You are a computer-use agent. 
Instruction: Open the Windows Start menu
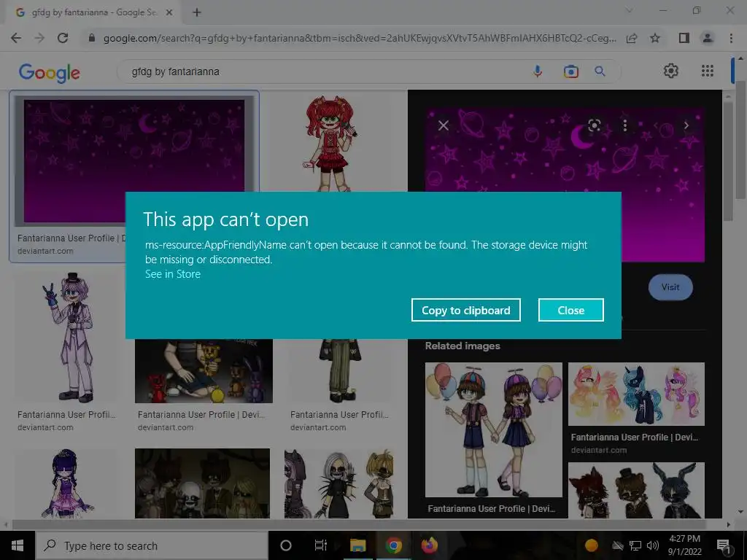[x=18, y=545]
